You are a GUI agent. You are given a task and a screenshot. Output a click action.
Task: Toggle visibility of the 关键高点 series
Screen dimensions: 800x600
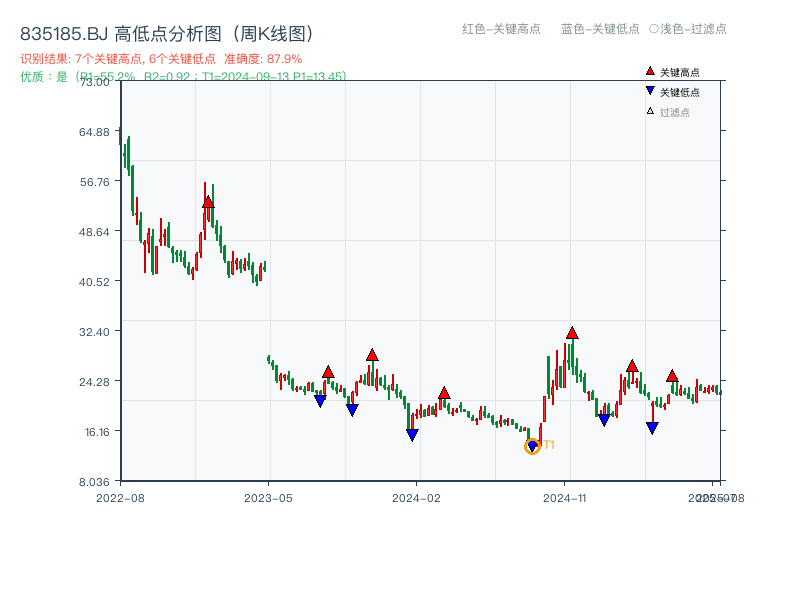point(670,71)
